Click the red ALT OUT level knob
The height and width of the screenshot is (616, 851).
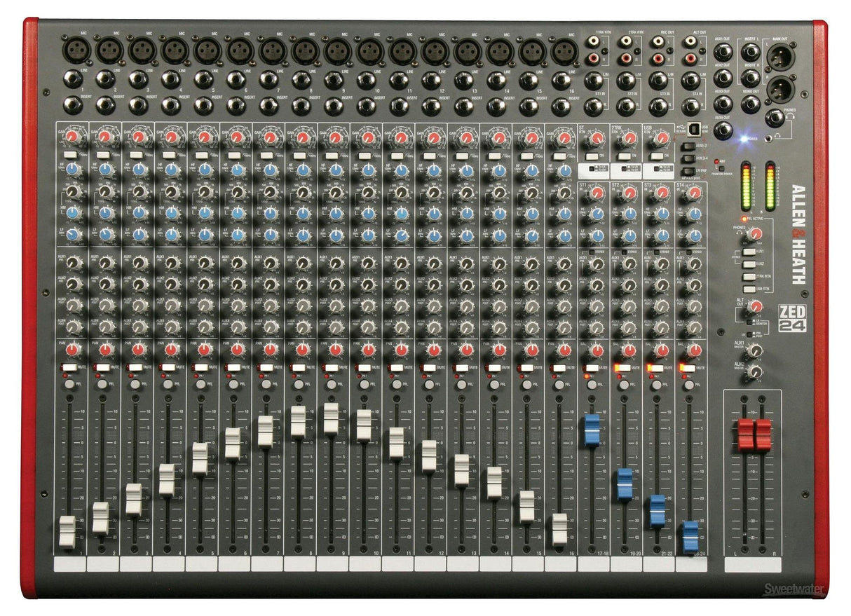755,306
